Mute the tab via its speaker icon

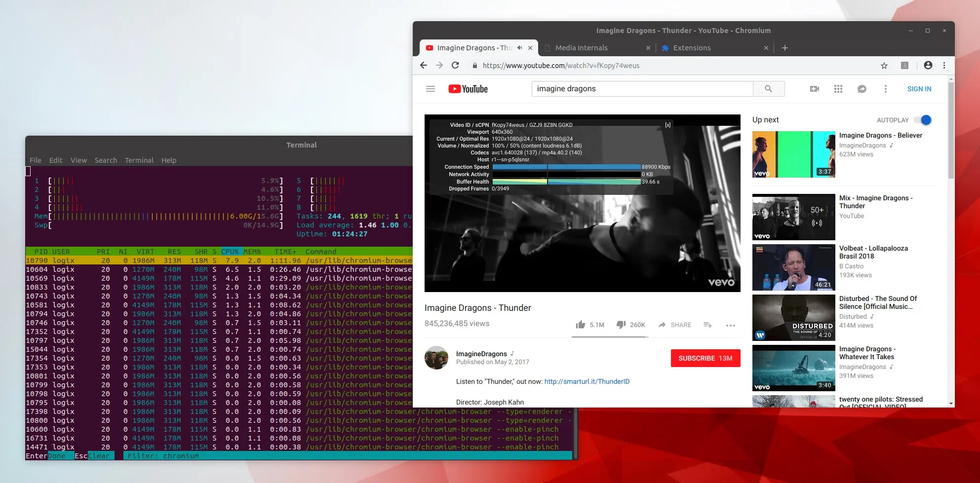[x=519, y=48]
